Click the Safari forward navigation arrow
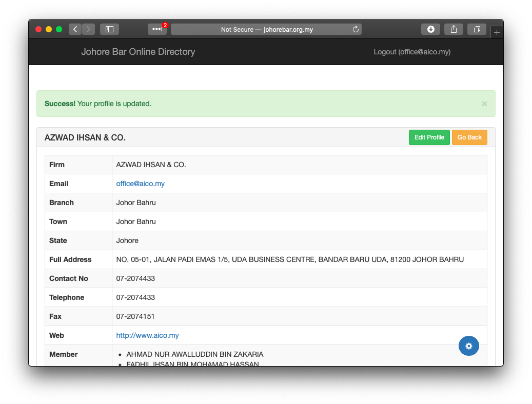Screen dimensions: 532x404 (88, 29)
